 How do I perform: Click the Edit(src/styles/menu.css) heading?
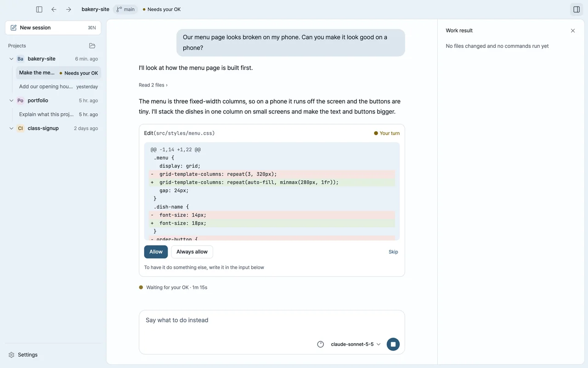[180, 133]
